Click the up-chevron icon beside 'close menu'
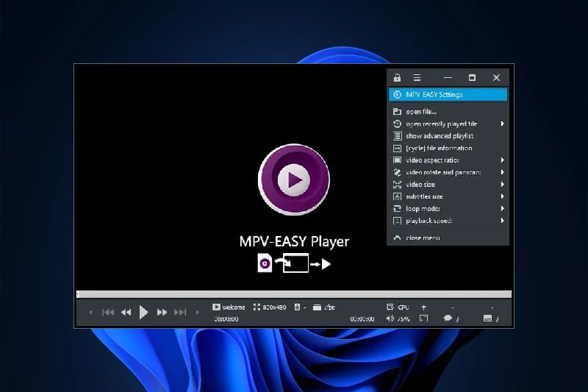 [x=397, y=238]
